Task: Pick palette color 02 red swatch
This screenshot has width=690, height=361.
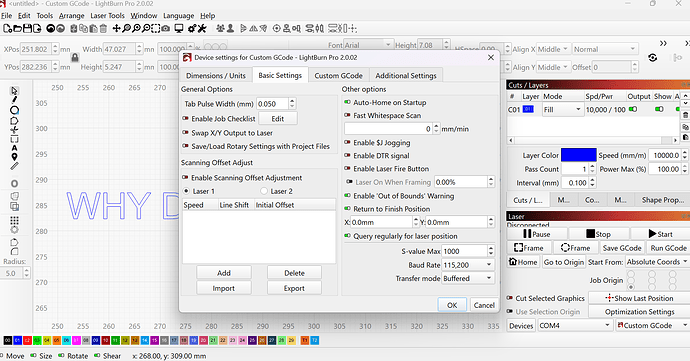Action: coord(27,340)
